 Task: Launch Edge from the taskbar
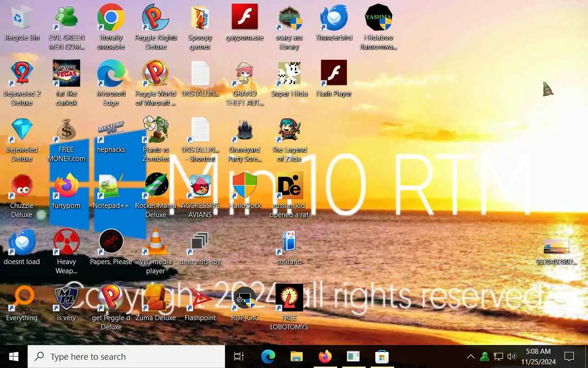[x=268, y=356]
